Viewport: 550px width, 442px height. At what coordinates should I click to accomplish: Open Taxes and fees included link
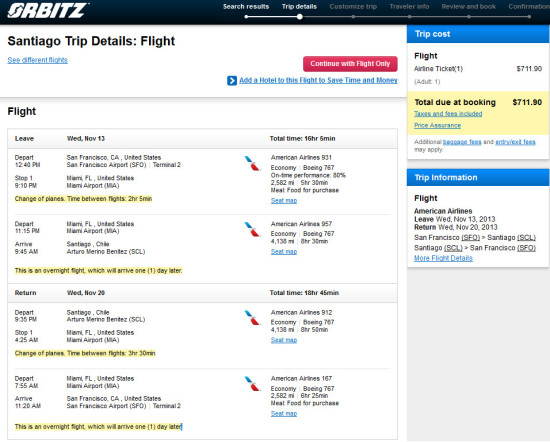448,114
